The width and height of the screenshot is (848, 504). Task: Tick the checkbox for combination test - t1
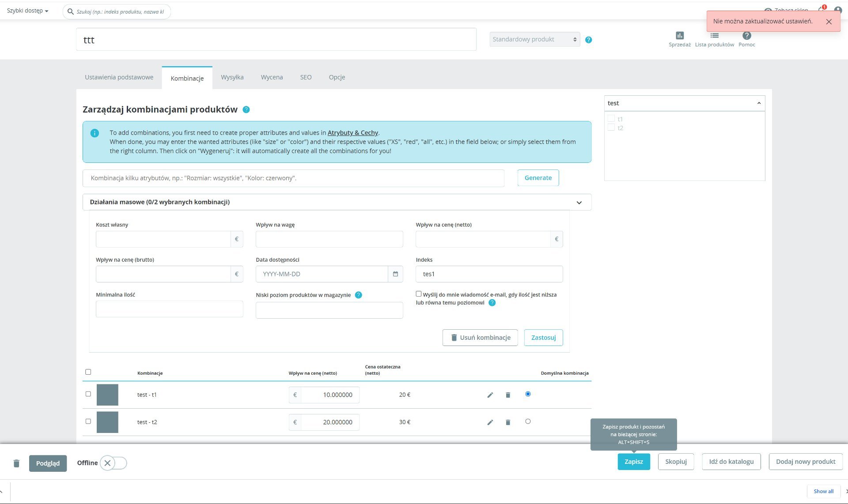click(x=88, y=394)
